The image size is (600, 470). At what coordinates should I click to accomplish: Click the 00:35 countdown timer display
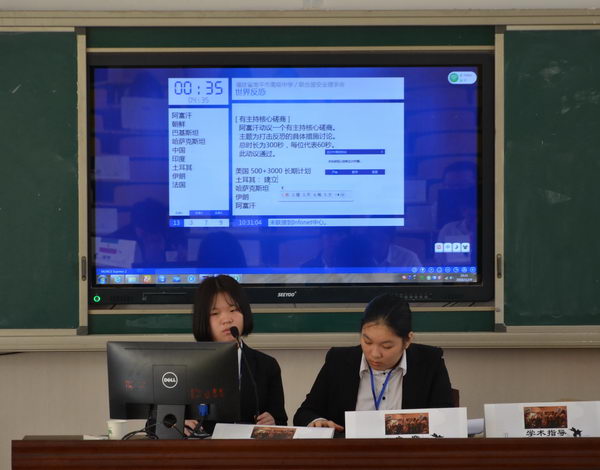click(198, 88)
